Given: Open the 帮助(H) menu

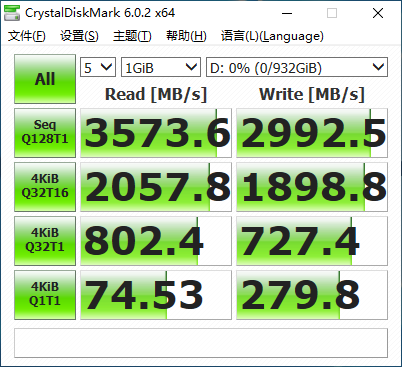Looking at the screenshot, I should pos(186,36).
